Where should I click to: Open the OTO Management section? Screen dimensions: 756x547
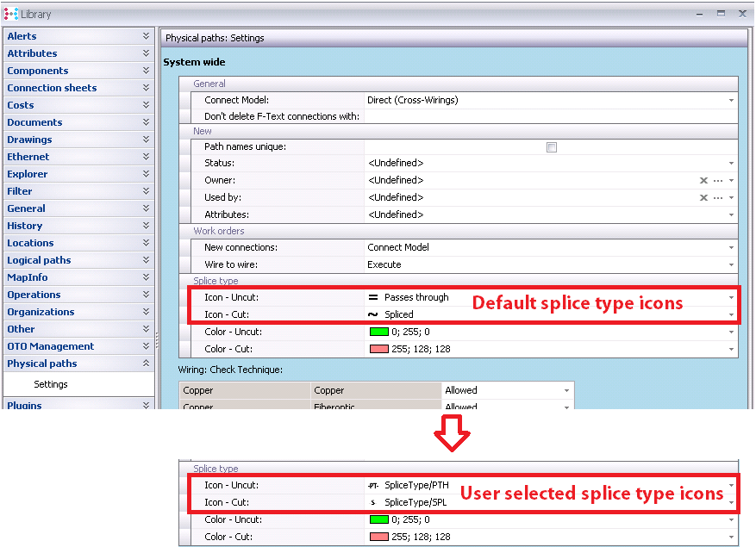[78, 346]
